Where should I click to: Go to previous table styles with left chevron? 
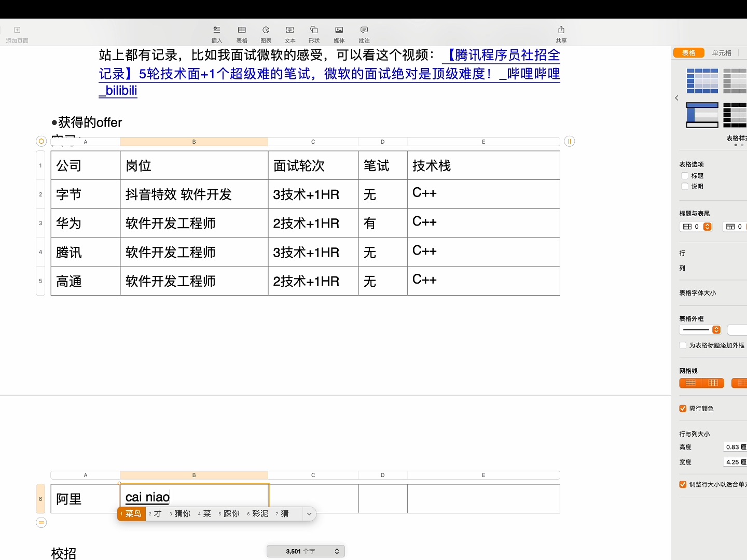[676, 98]
